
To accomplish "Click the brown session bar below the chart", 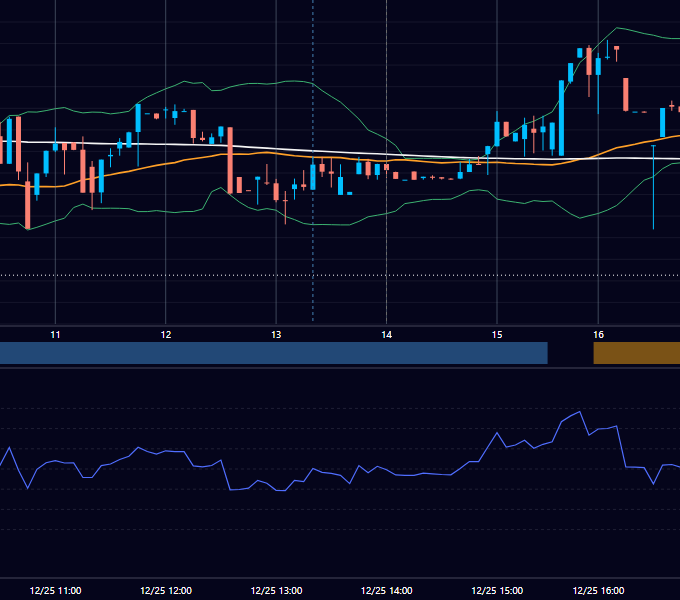I will [637, 353].
